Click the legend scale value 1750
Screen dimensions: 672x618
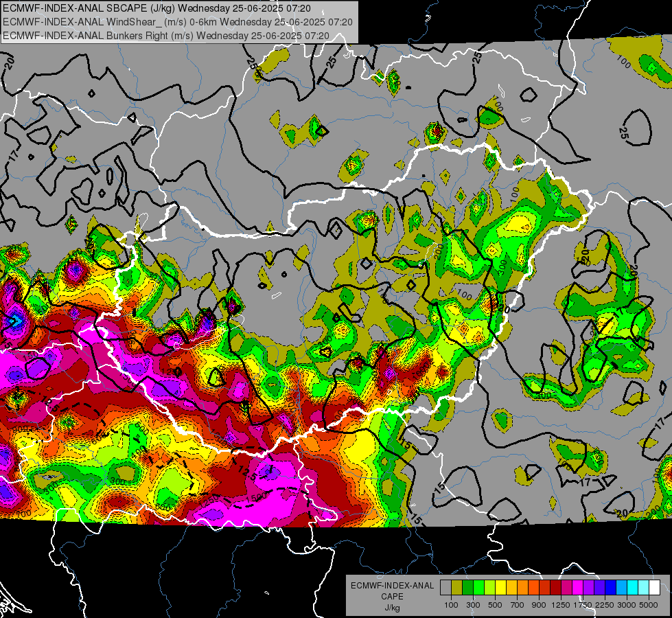coord(583,605)
